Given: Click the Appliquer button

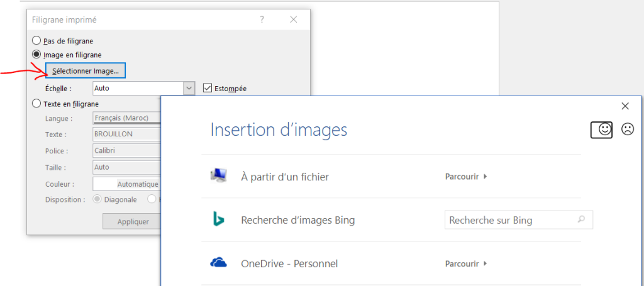Looking at the screenshot, I should (133, 222).
